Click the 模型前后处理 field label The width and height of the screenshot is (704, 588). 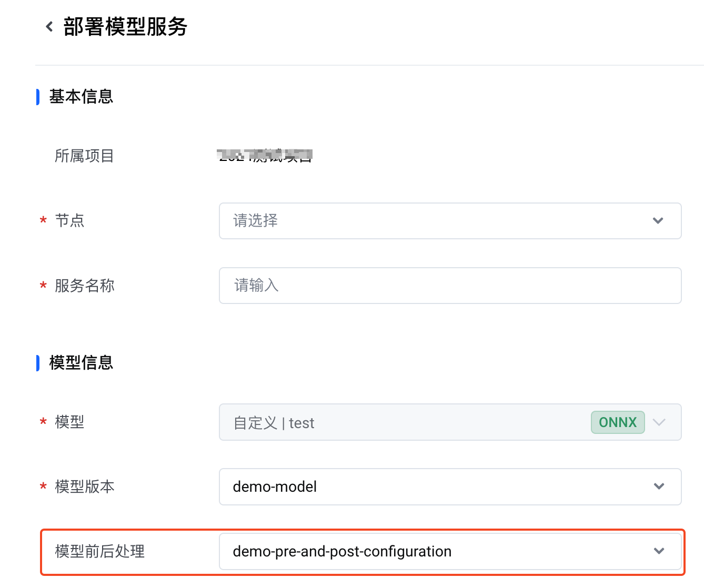point(99,551)
